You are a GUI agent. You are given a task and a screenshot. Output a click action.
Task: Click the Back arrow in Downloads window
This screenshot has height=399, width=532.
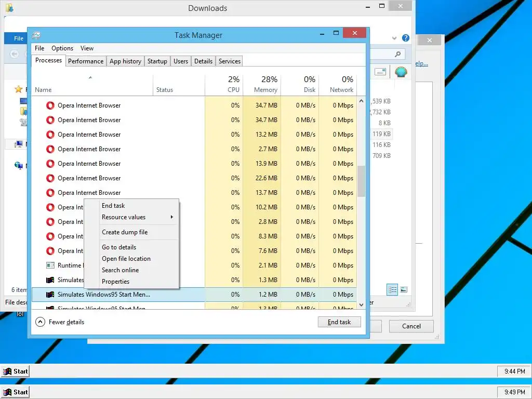(x=14, y=54)
